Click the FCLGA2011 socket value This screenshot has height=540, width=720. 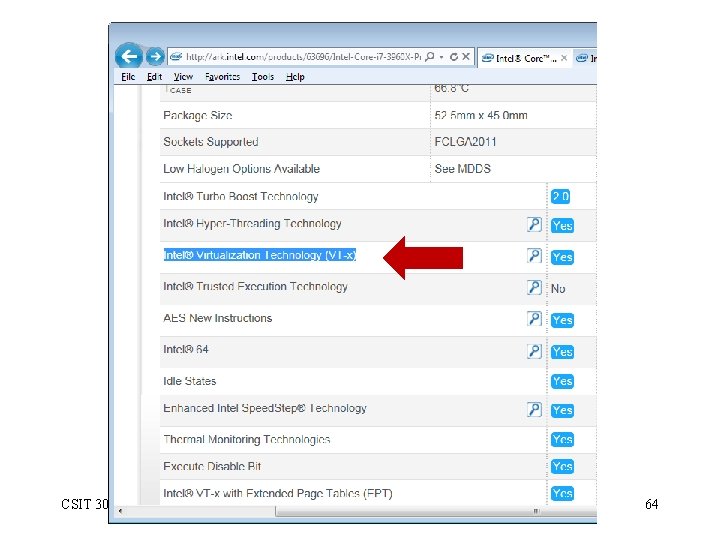click(465, 142)
